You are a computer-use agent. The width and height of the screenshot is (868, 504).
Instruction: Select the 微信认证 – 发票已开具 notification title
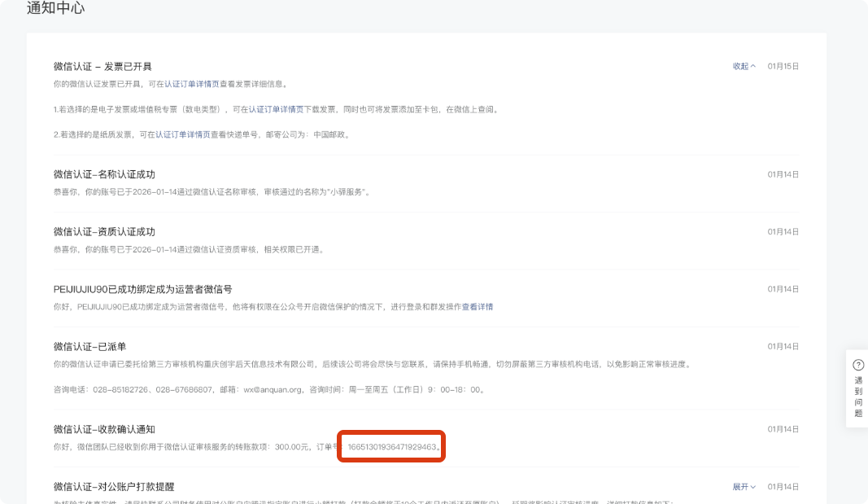click(x=103, y=67)
